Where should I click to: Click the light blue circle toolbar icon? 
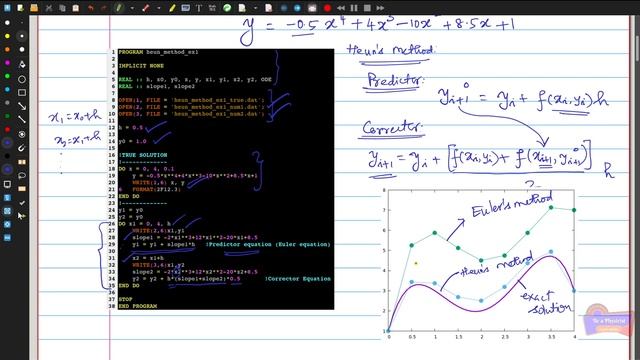click(297, 8)
